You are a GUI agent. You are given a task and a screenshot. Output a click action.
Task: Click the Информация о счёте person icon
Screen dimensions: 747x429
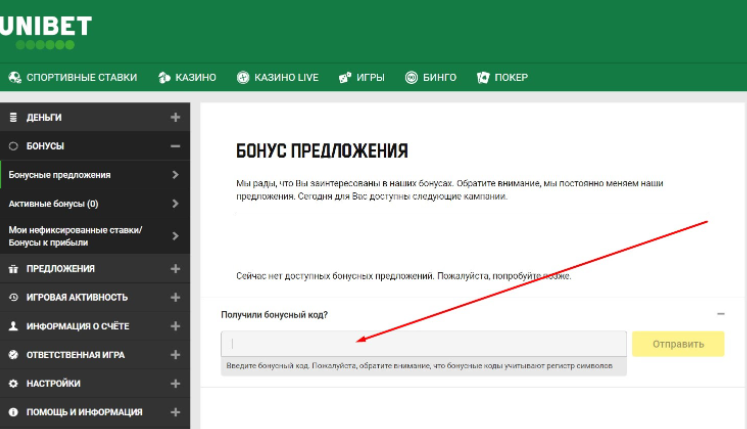(13, 326)
